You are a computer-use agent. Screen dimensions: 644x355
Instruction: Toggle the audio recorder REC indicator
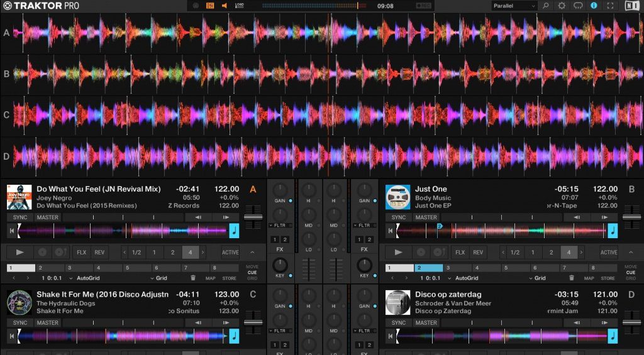[424, 6]
